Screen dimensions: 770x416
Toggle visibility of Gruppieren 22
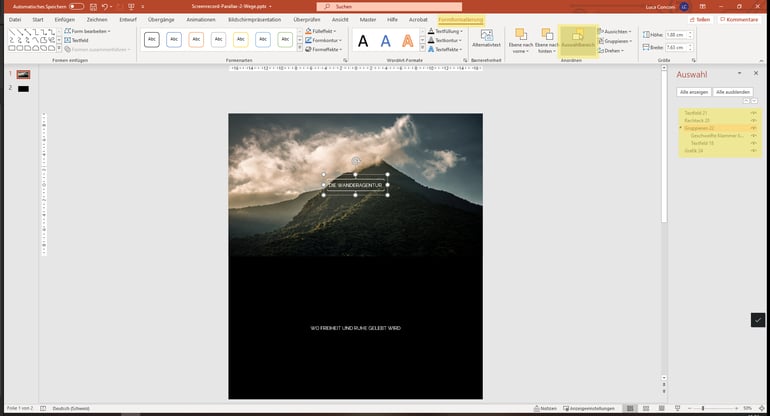tap(753, 128)
